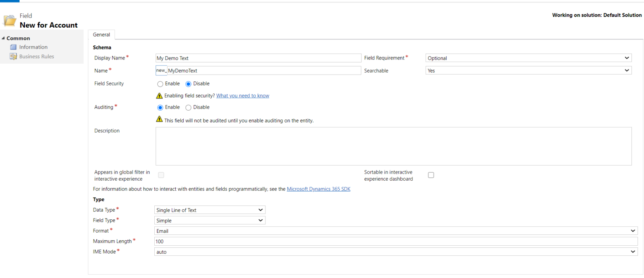The width and height of the screenshot is (644, 278).
Task: Open Information item in left navigation
Action: click(33, 47)
